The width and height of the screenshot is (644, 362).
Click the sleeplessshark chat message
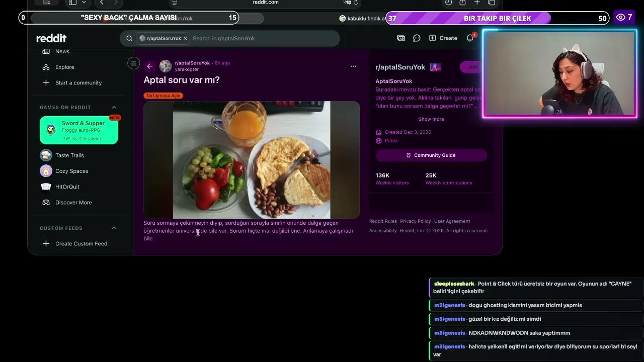tap(536, 288)
